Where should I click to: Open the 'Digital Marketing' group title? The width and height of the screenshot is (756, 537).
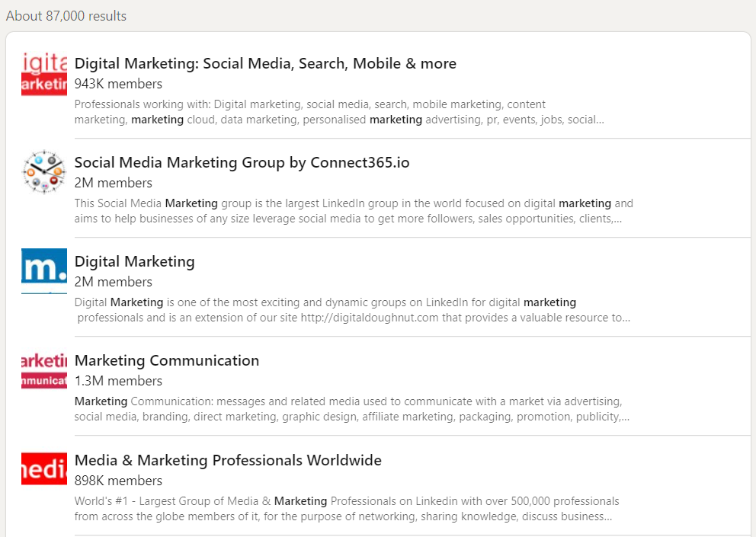135,262
